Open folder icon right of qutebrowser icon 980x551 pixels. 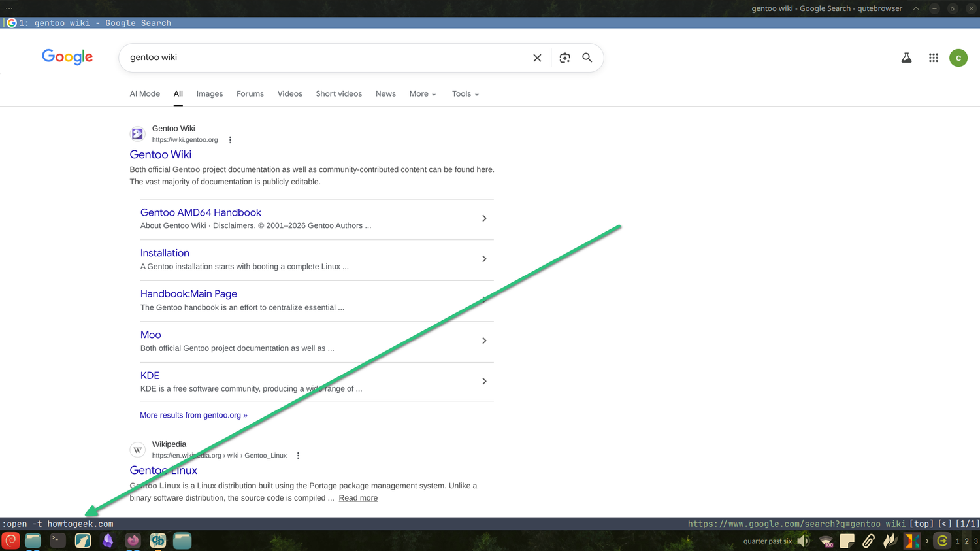pyautogui.click(x=182, y=541)
